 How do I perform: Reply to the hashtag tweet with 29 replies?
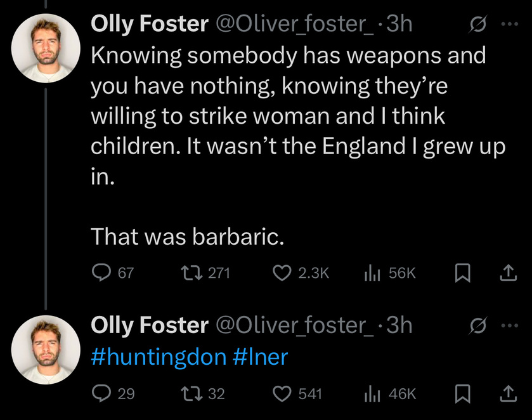102,394
